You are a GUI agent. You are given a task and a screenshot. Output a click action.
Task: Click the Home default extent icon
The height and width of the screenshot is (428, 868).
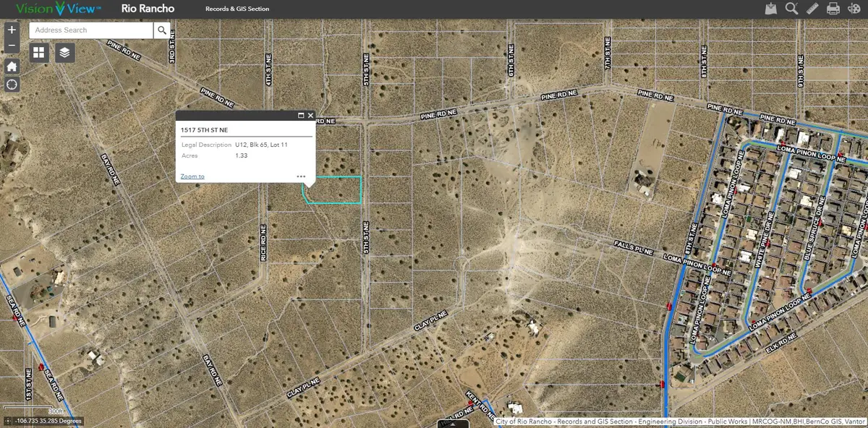11,65
